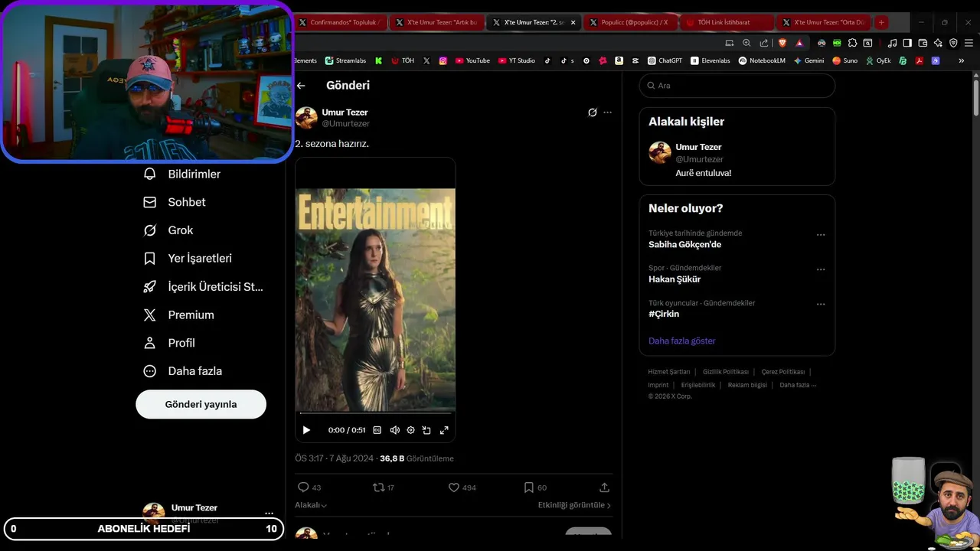980x551 pixels.
Task: Open Instagram bookmark icon
Action: (443, 60)
